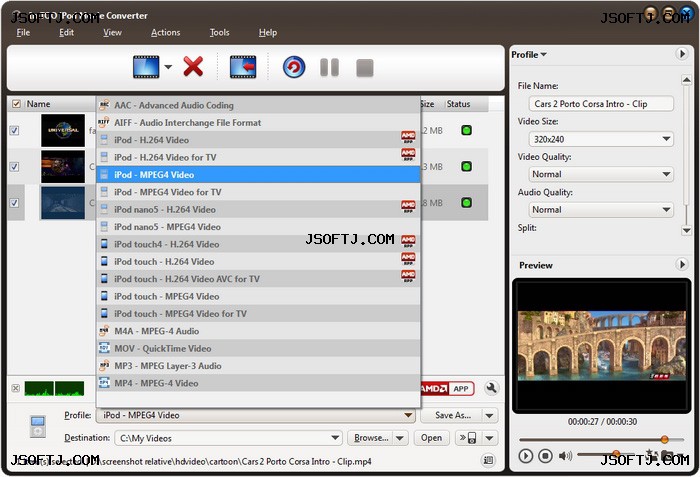The image size is (700, 477).
Task: Stop the preview playback
Action: pos(545,456)
